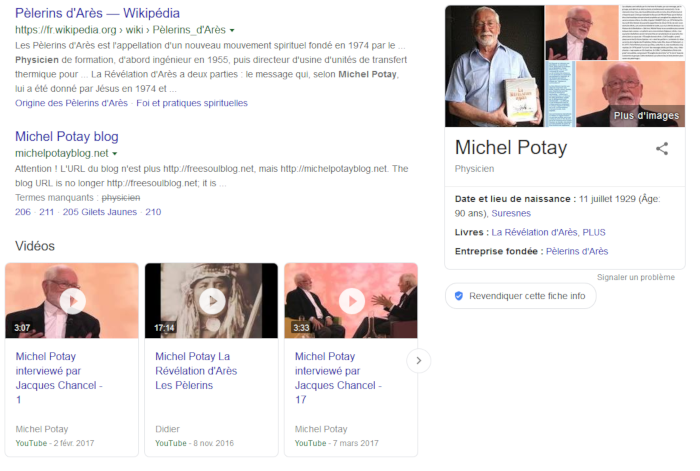The width and height of the screenshot is (700, 471).
Task: Open large photo of man holding book
Action: 495,66
